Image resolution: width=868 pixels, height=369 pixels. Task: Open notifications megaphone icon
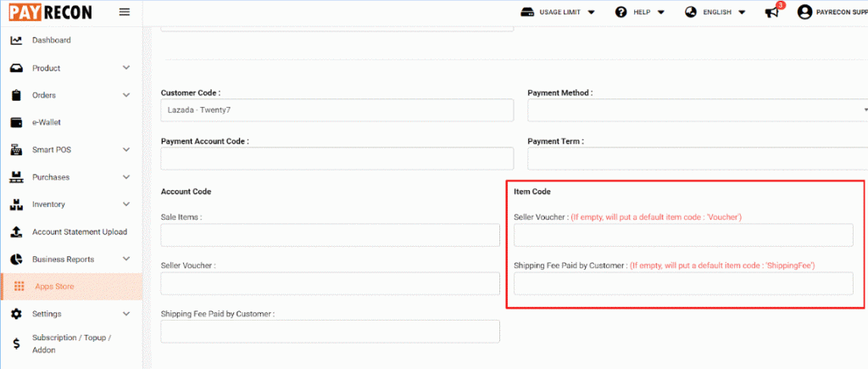click(x=773, y=12)
